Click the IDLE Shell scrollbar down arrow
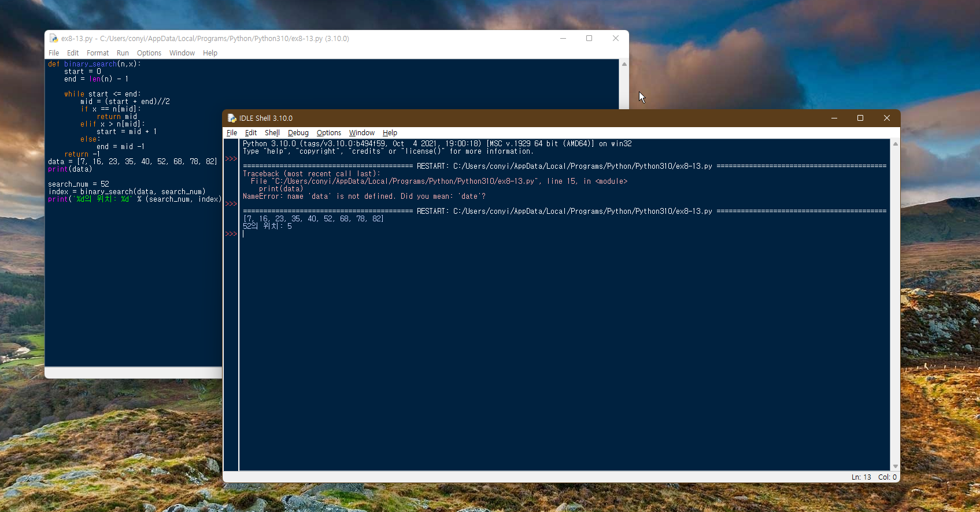The image size is (980, 512). click(896, 466)
